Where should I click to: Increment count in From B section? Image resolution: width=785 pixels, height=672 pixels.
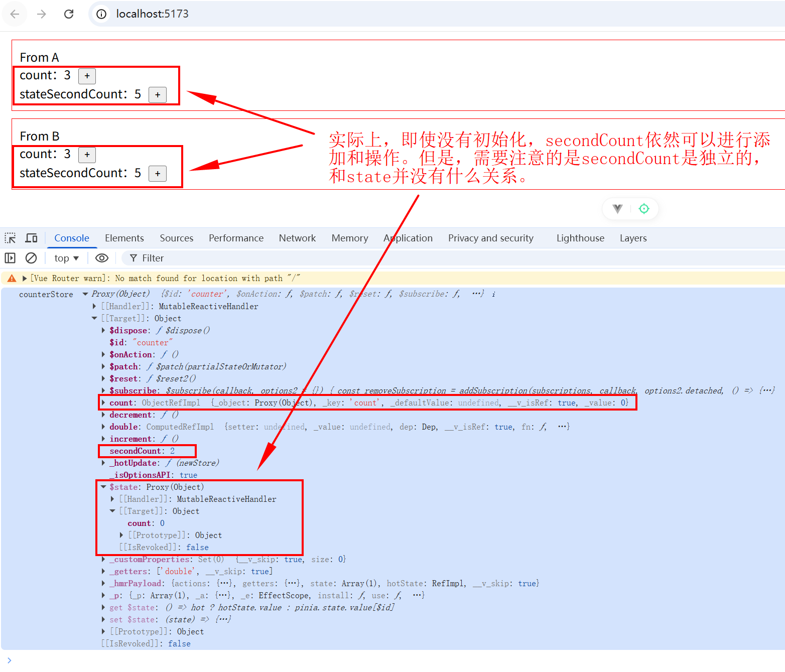87,155
